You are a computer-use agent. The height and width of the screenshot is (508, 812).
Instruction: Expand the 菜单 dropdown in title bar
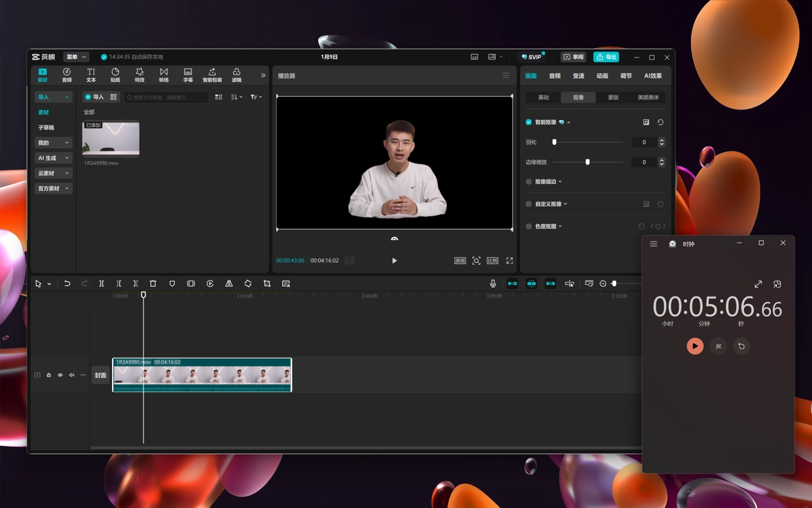tap(76, 57)
